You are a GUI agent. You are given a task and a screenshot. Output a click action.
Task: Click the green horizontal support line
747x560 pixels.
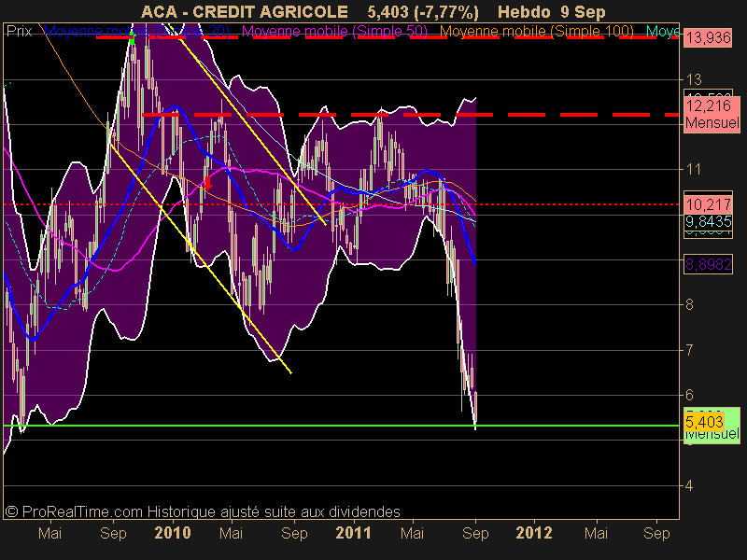pos(341,426)
